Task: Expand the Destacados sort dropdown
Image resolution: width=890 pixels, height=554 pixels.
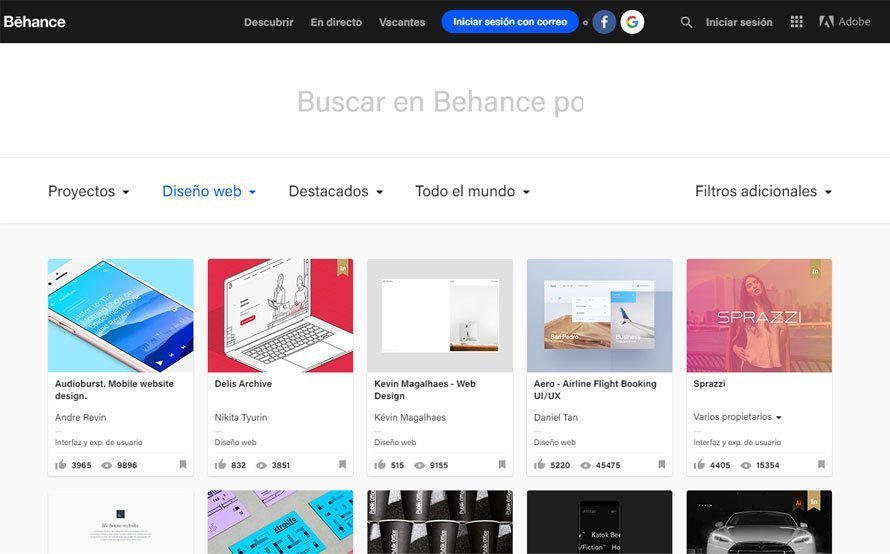Action: click(x=336, y=191)
